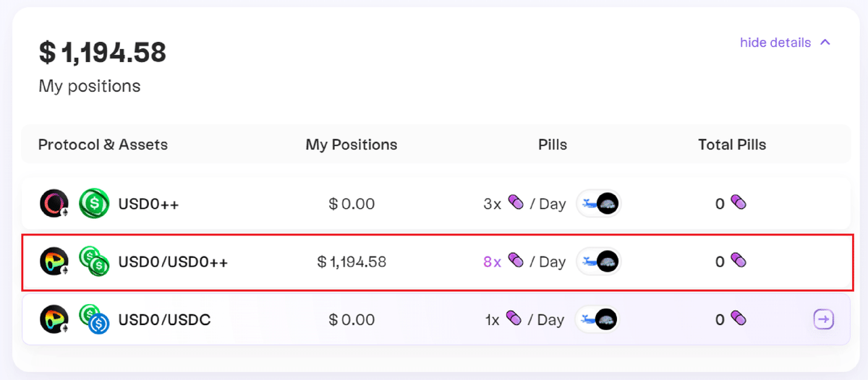Click the total pills icon in USD0++ row
Screen dimensions: 868x380
click(738, 203)
